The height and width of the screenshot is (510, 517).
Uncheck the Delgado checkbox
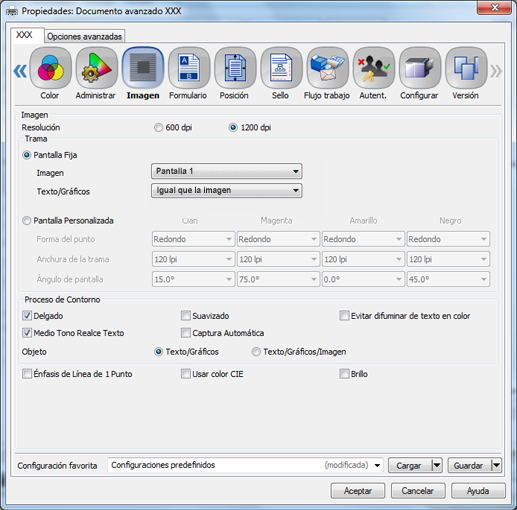(x=27, y=316)
